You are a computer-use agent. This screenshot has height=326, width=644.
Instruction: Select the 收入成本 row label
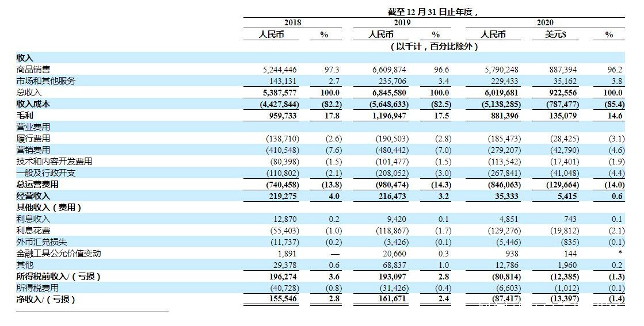tap(33, 104)
